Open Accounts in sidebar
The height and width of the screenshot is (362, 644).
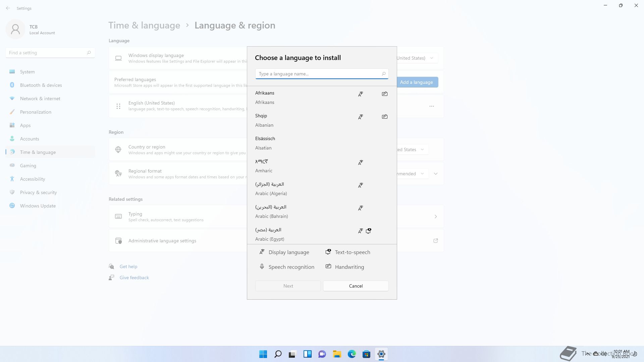(50, 139)
